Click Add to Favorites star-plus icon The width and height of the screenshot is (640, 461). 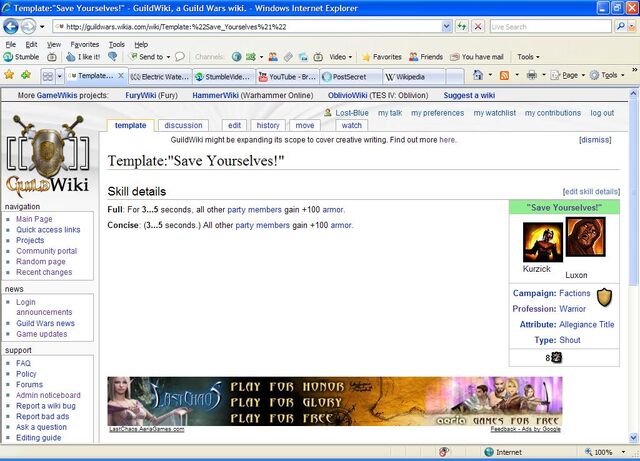[x=26, y=75]
